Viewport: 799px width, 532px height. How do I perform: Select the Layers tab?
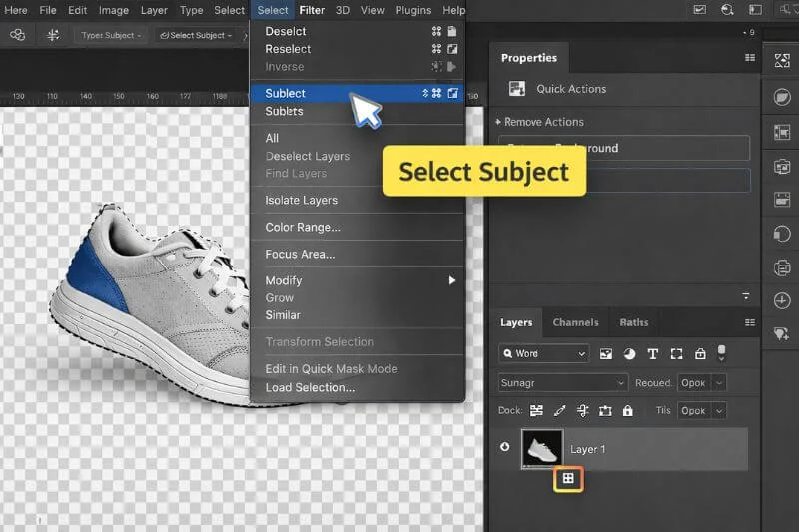[516, 322]
